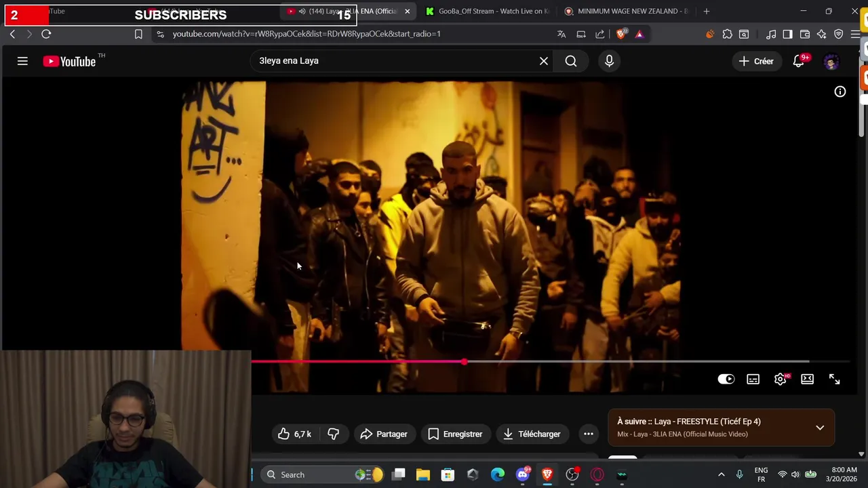This screenshot has height=488, width=868.
Task: Open the ENG FR language switcher
Action: 761,474
